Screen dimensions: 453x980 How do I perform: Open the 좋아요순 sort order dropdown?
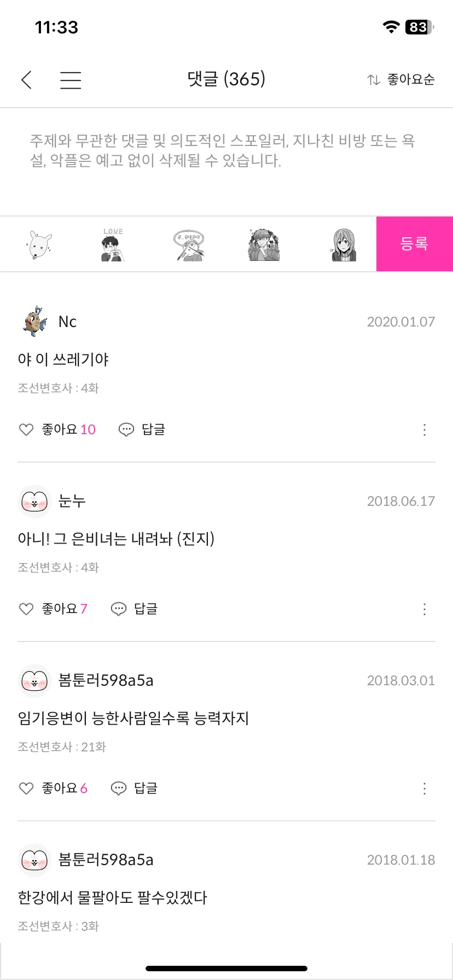401,80
